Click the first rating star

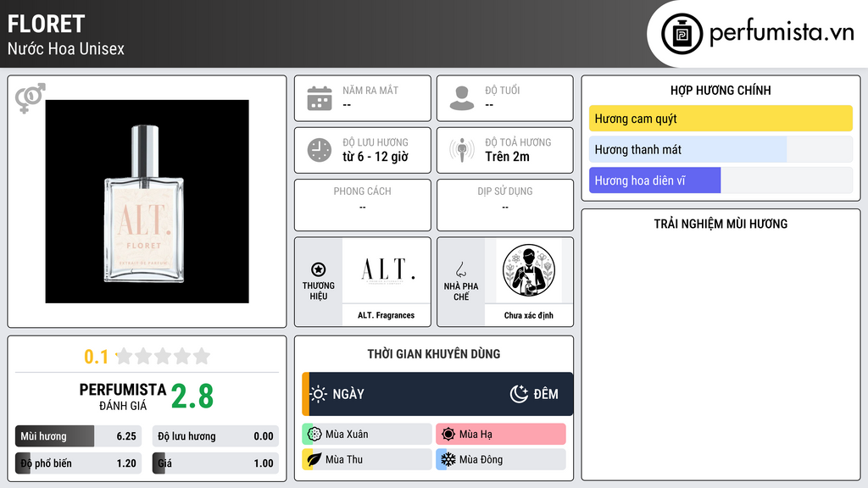pyautogui.click(x=125, y=356)
